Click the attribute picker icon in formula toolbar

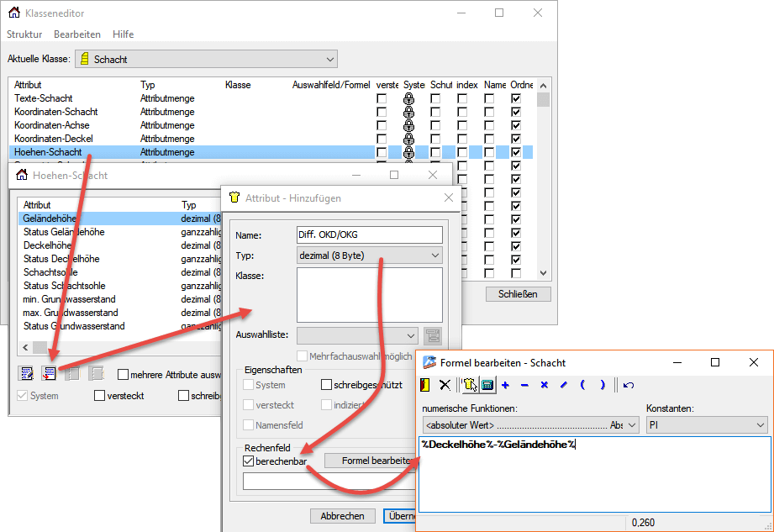469,385
